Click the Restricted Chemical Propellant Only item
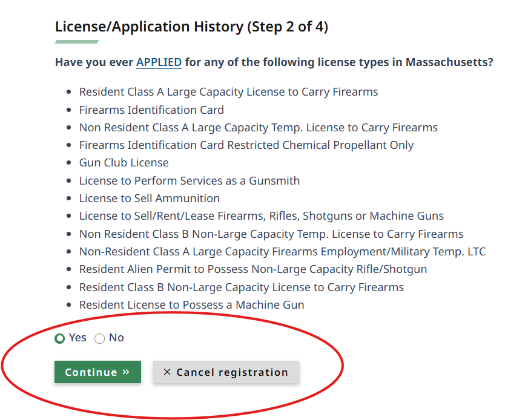Viewport: 528px width, 420px height. click(246, 145)
